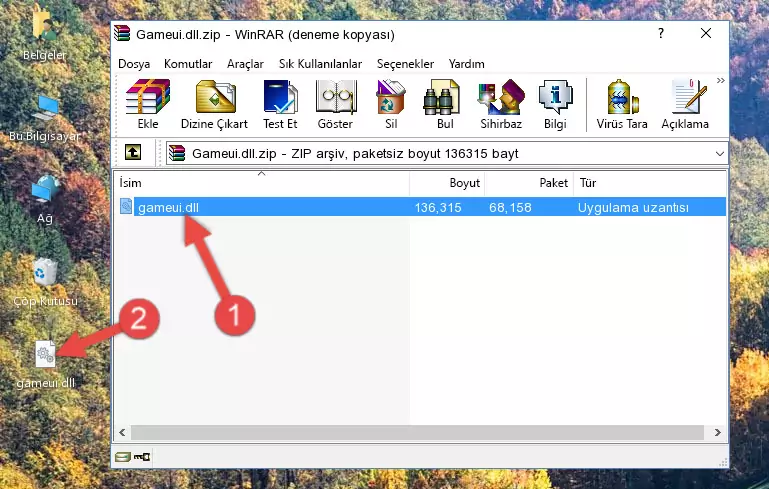Select the gameui.dll desktop file icon
The width and height of the screenshot is (769, 489).
click(45, 365)
